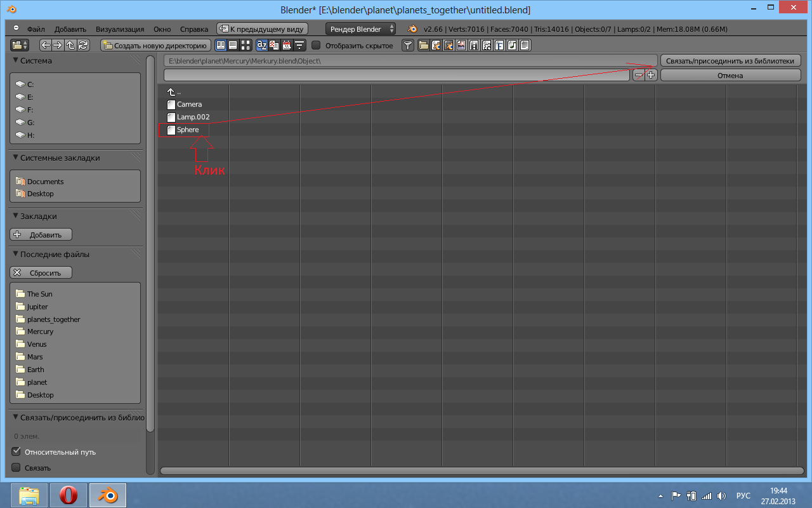Click the plus button to increment filename
The height and width of the screenshot is (508, 812).
(x=651, y=75)
